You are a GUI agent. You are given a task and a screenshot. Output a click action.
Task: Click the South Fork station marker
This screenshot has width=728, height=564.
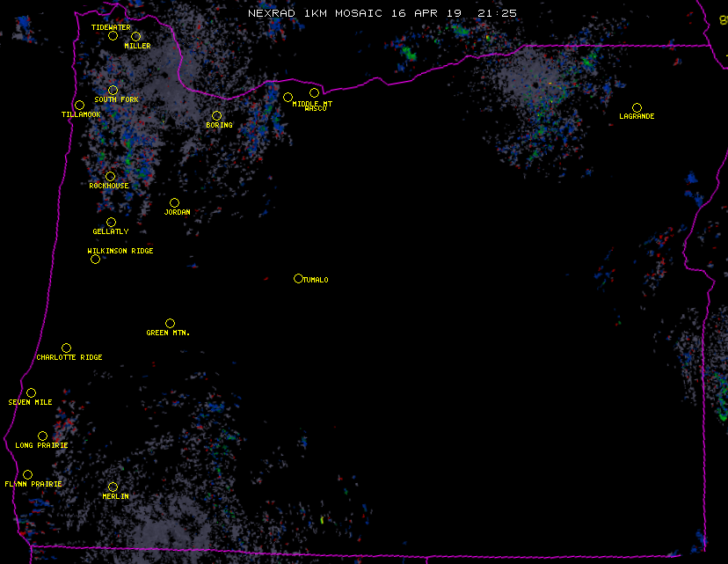113,90
